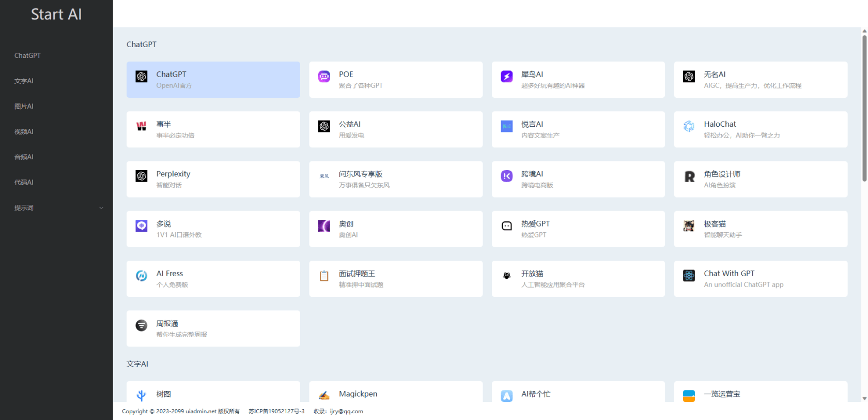Image resolution: width=868 pixels, height=420 pixels.
Task: Click the 周报通 round dark icon
Action: pyautogui.click(x=142, y=325)
